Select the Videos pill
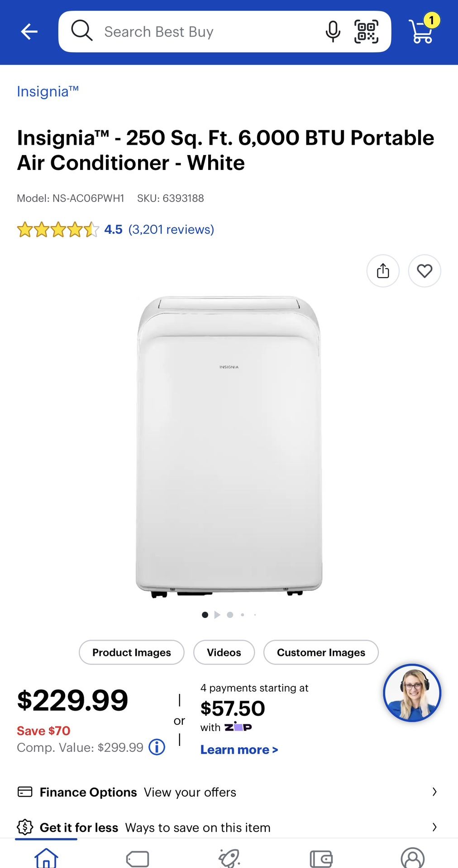The width and height of the screenshot is (458, 868). (224, 652)
